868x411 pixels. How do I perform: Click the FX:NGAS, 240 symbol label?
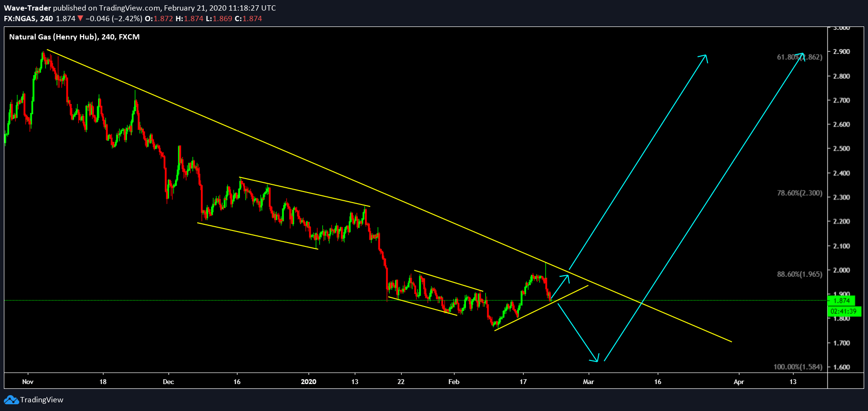tap(28, 19)
